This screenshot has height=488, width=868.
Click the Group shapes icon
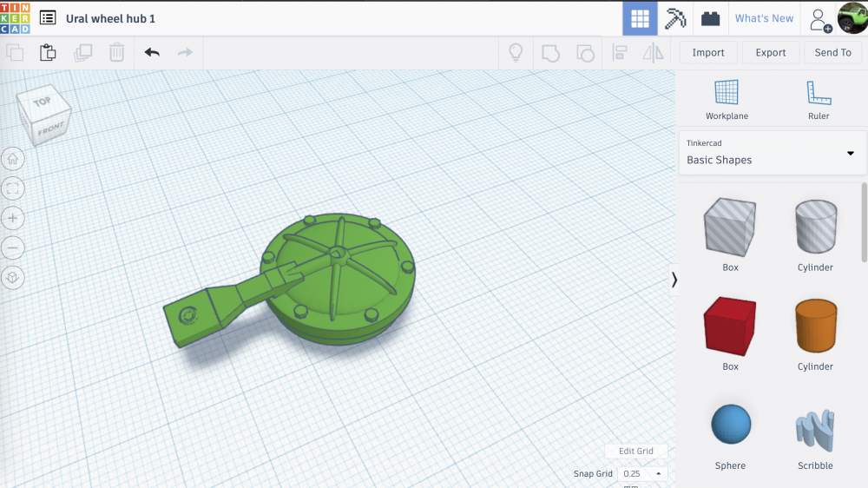pos(550,53)
